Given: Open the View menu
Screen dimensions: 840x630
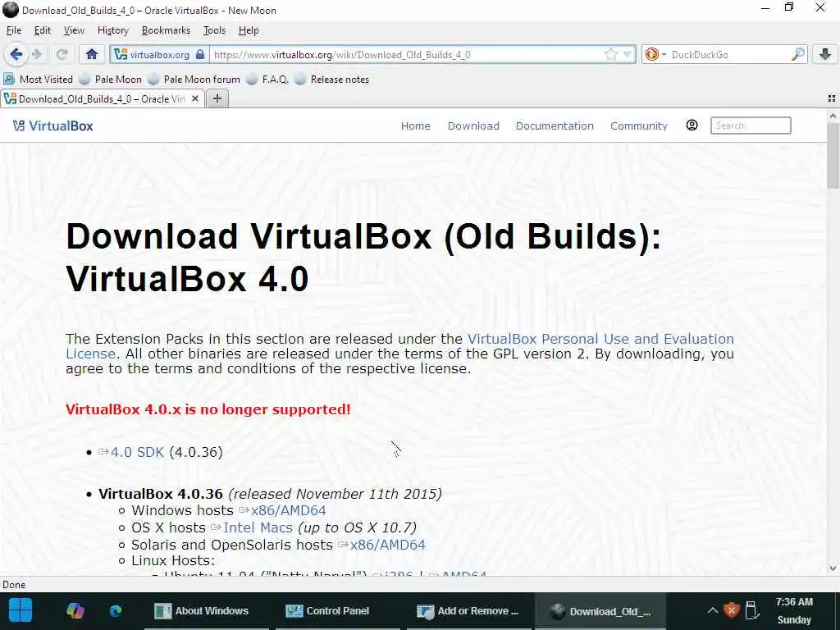Looking at the screenshot, I should 74,30.
